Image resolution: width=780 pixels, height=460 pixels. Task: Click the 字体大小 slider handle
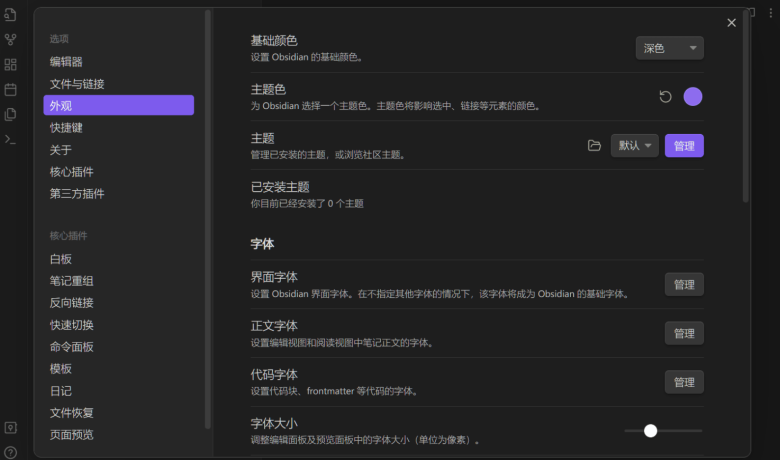[651, 431]
